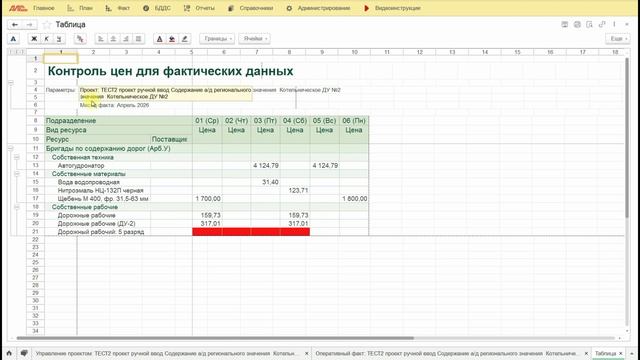Screen dimensions: 640x360
Task: Select the Щебень price 1 700,00
Action: (x=207, y=199)
